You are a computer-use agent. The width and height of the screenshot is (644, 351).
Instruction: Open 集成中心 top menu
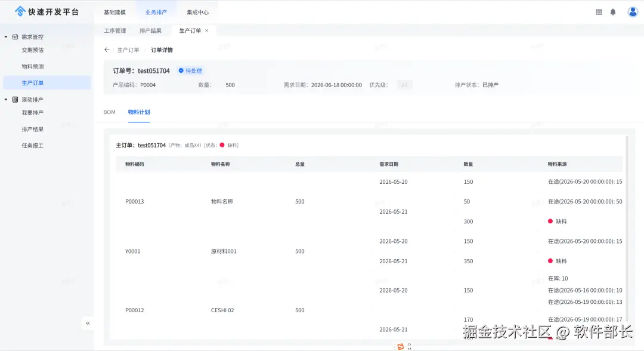(197, 13)
